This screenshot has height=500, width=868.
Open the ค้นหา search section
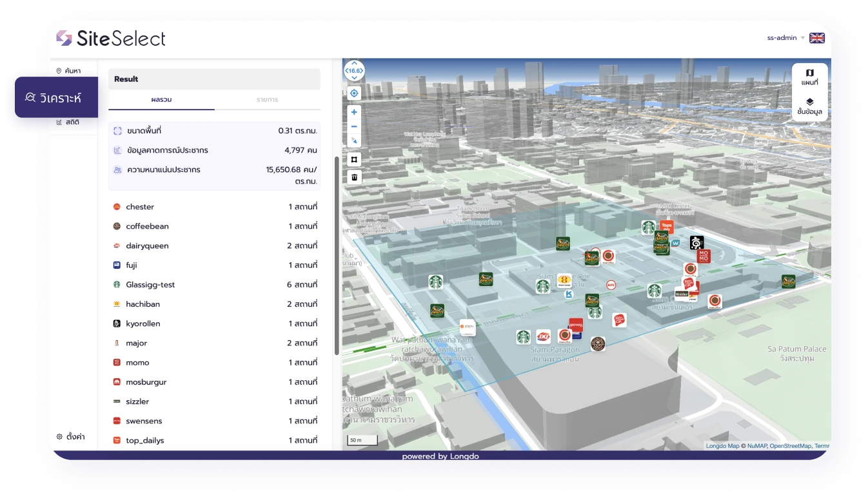68,71
